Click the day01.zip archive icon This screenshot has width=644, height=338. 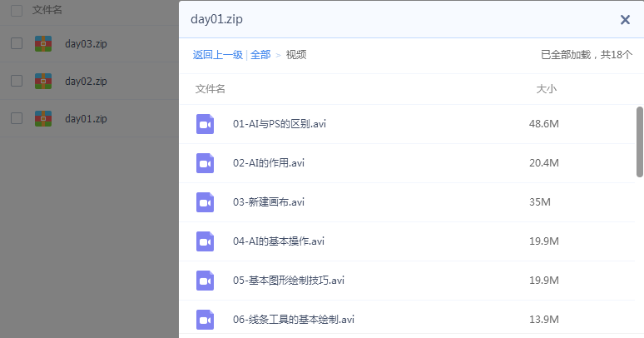coord(43,118)
